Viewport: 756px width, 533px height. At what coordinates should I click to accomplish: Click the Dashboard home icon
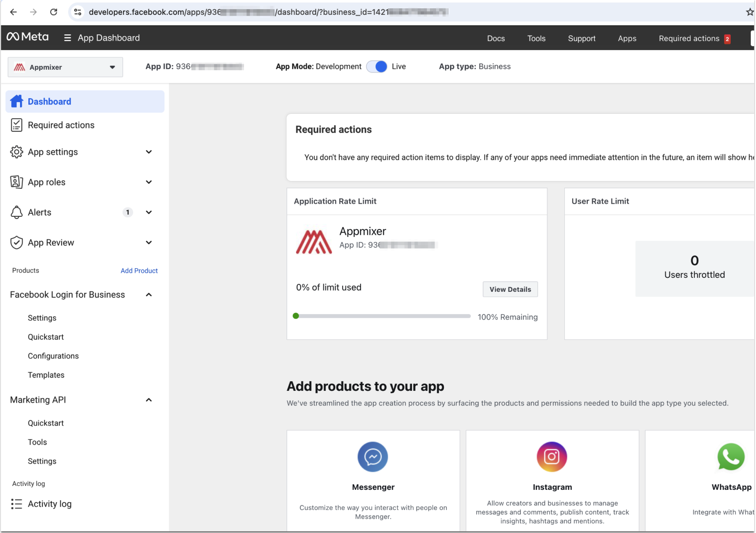click(17, 101)
